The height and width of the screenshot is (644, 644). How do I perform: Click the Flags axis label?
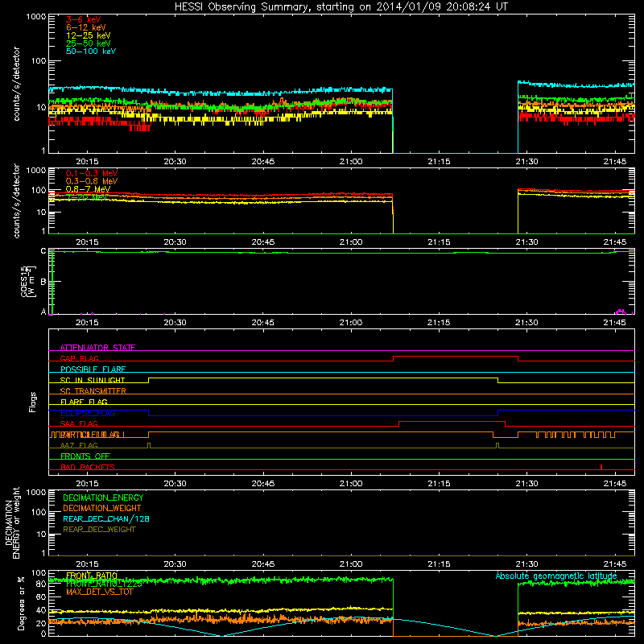tap(33, 402)
